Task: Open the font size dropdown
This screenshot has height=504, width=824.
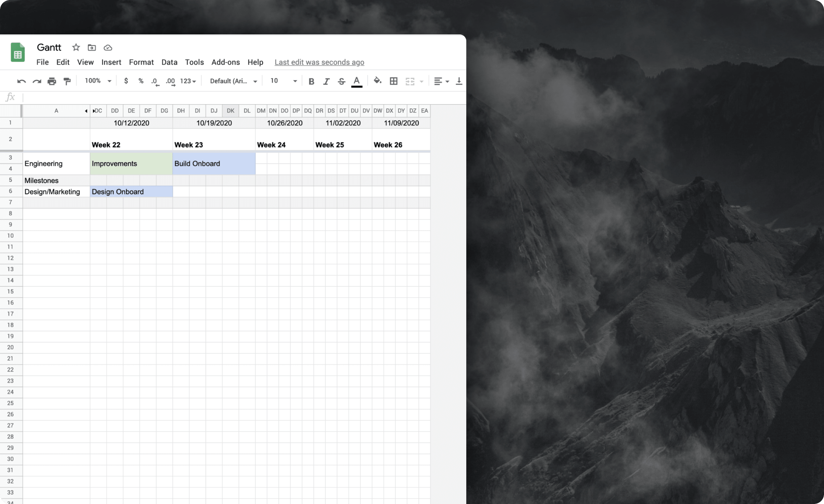Action: [x=282, y=81]
